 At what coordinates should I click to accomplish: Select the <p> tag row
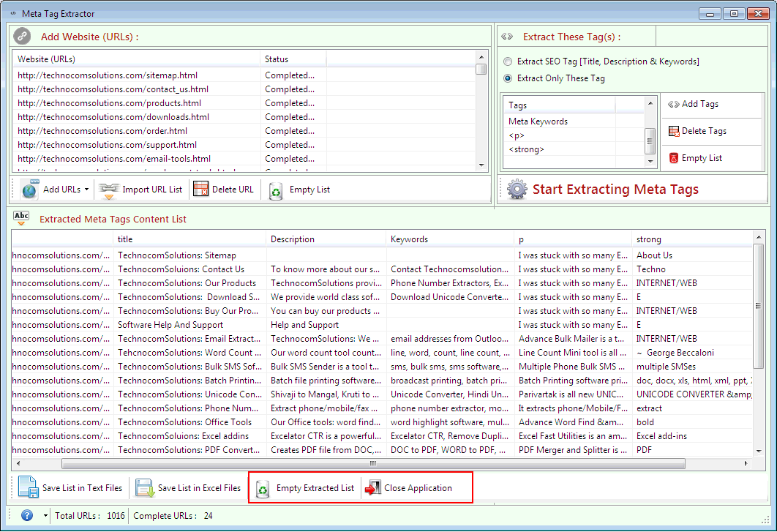pyautogui.click(x=574, y=135)
